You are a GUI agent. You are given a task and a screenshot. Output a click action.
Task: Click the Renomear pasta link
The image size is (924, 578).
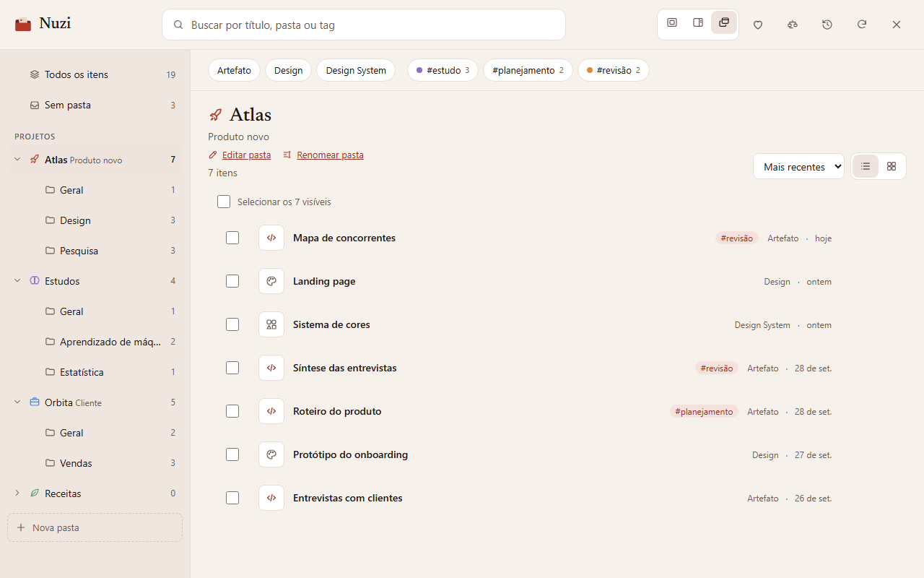(x=323, y=155)
